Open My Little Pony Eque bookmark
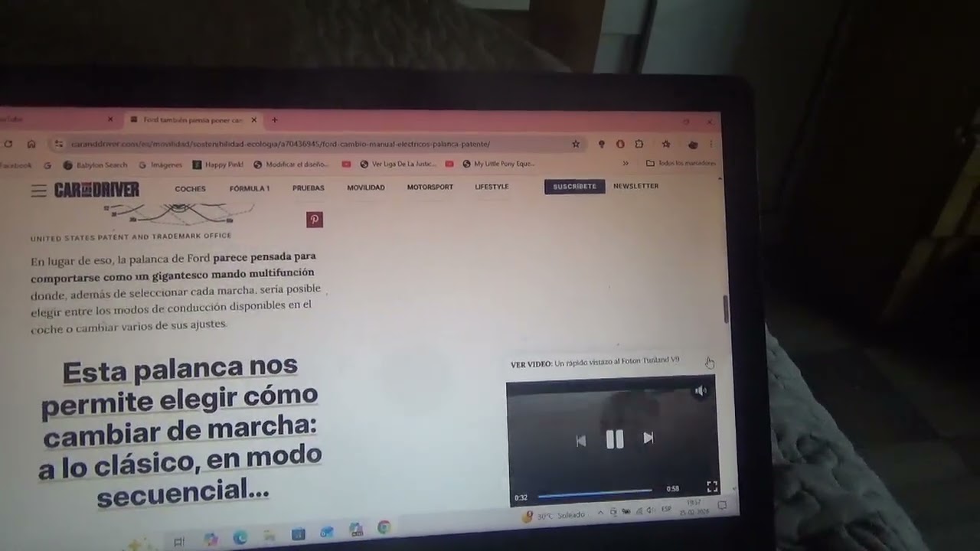 498,164
